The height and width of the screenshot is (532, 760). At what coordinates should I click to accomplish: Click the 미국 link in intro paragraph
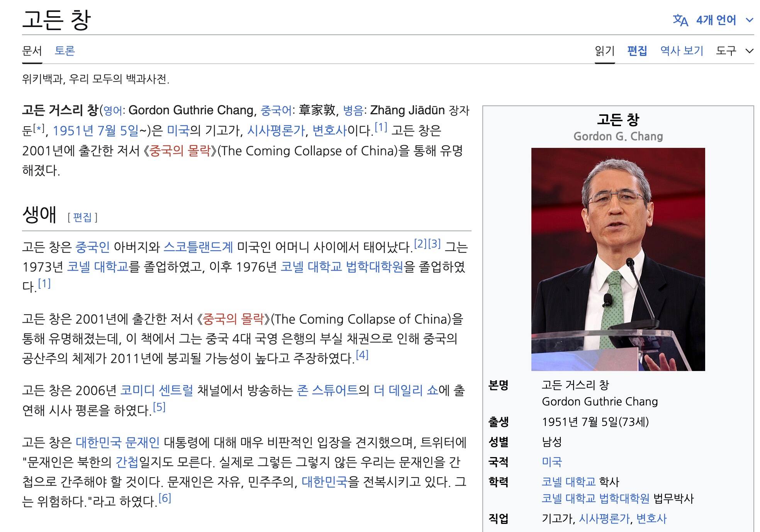point(178,131)
